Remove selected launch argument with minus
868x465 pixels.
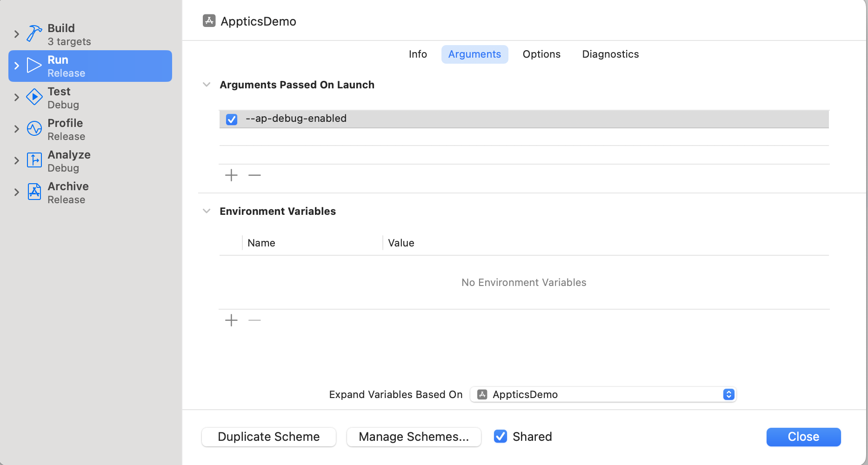click(x=254, y=175)
